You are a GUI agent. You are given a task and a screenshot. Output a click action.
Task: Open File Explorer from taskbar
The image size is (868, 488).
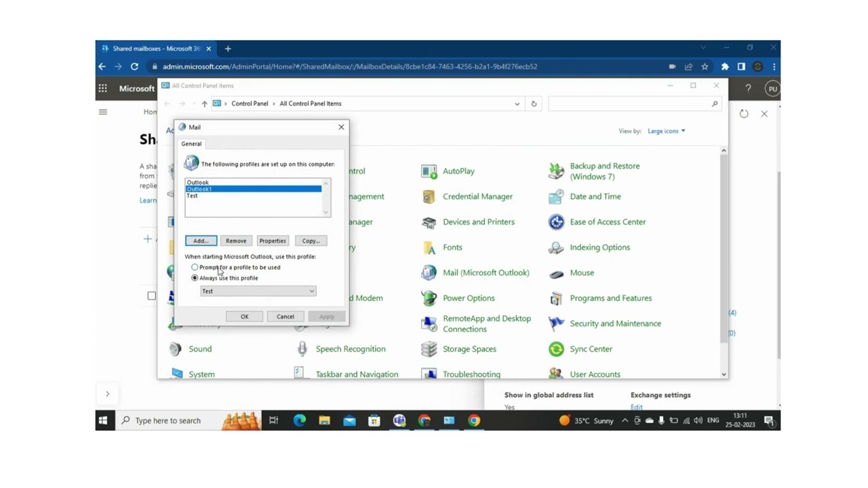324,420
